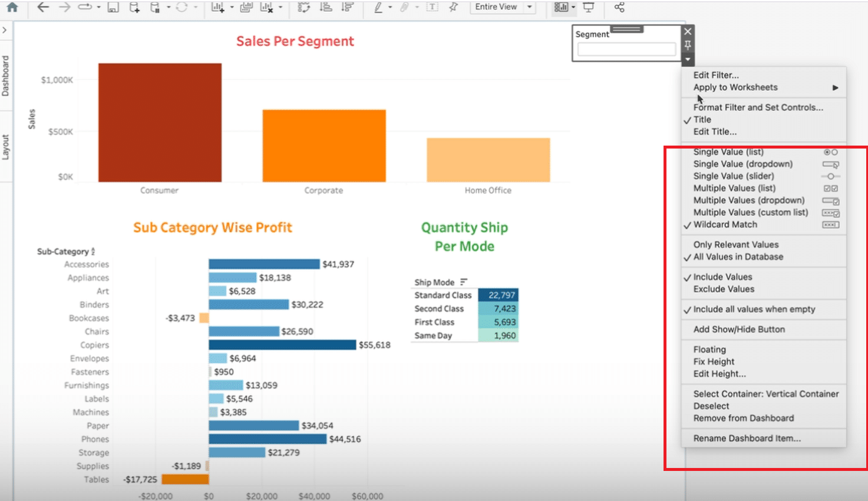868x501 pixels.
Task: Click Remove from Dashboard
Action: point(744,418)
